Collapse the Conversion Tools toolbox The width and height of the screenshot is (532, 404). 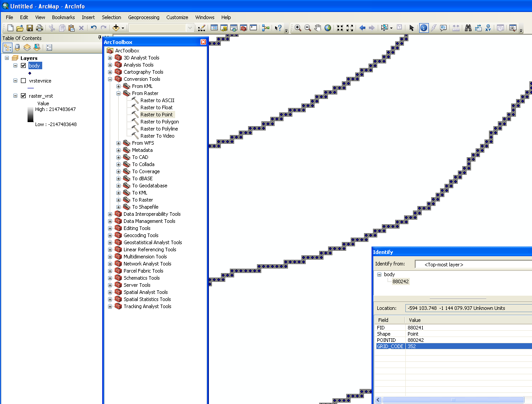(110, 79)
